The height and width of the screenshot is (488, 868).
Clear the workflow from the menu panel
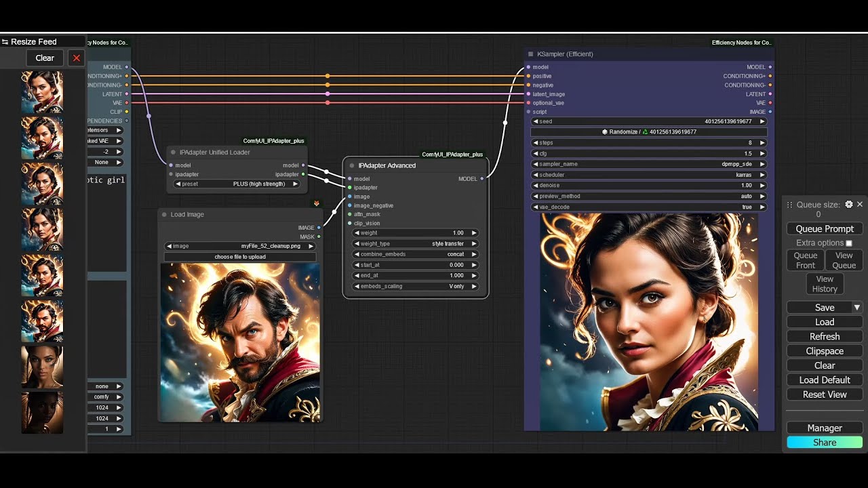(825, 365)
